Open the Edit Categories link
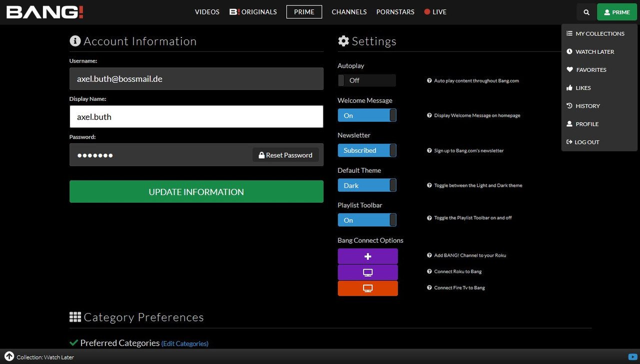This screenshot has height=364, width=640. [185, 344]
